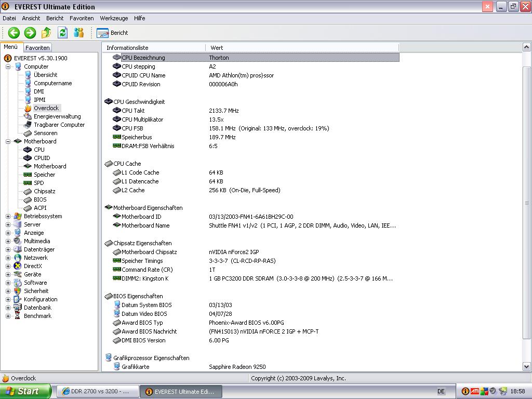The image size is (532, 399).
Task: Click the Refresh toolbar icon
Action: pos(63,33)
